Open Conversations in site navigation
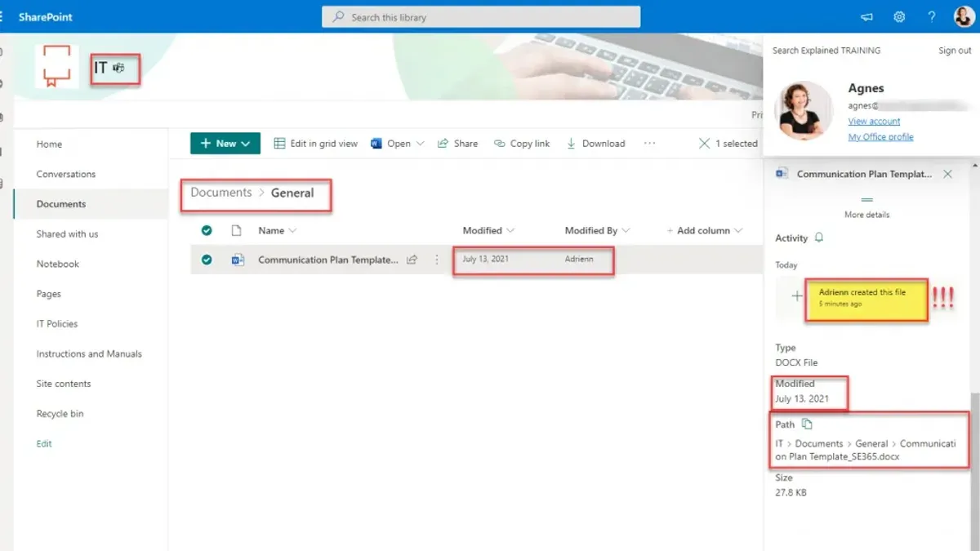980x551 pixels. [66, 174]
